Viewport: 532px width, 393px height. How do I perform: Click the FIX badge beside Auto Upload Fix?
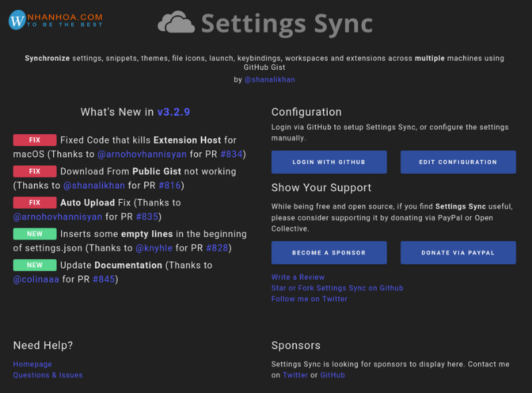pos(35,202)
